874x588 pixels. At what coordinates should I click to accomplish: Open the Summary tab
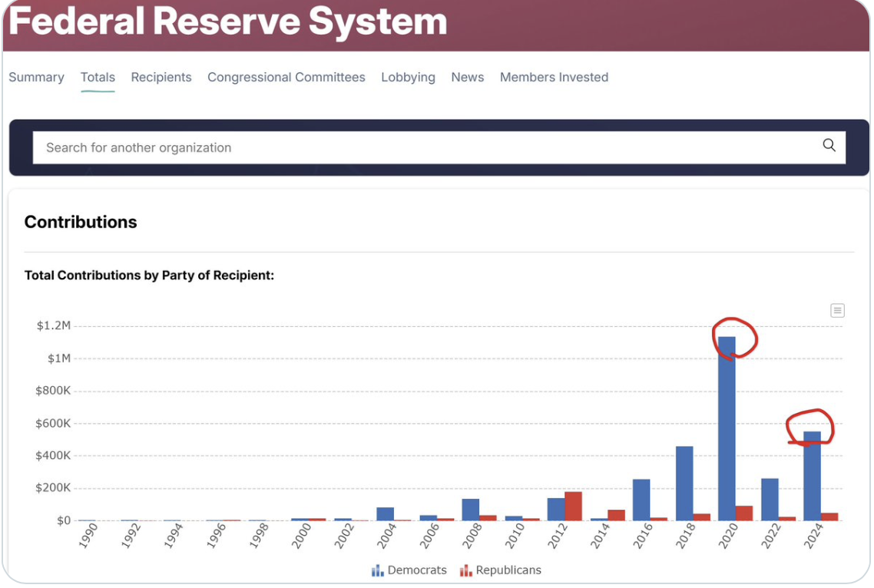36,78
